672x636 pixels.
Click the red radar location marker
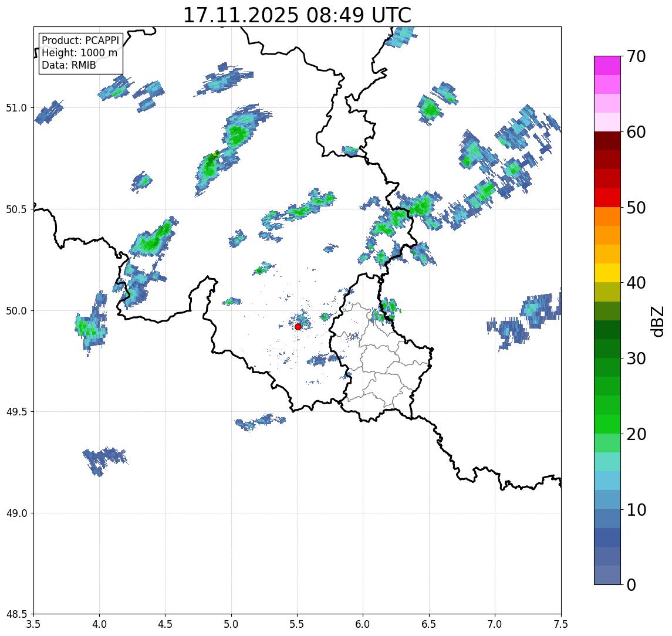tap(298, 327)
